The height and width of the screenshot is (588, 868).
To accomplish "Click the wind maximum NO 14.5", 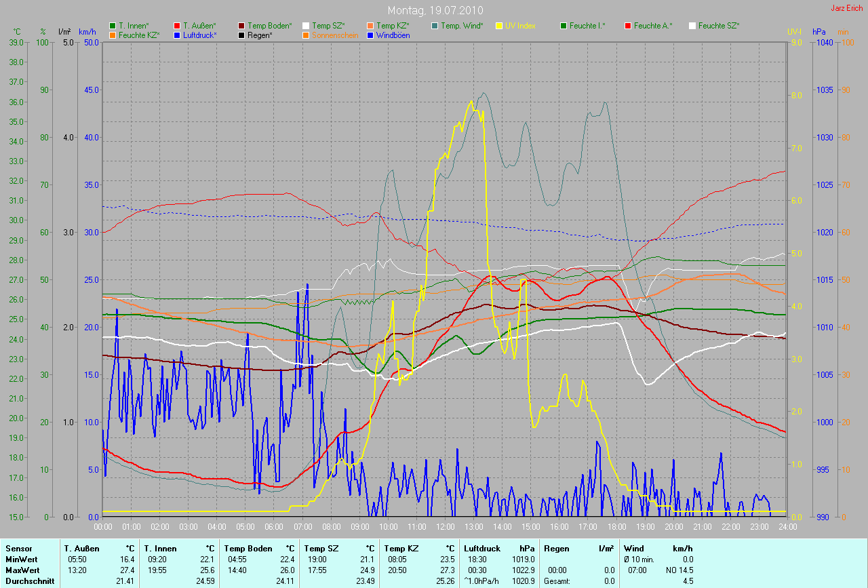I will pos(681,570).
